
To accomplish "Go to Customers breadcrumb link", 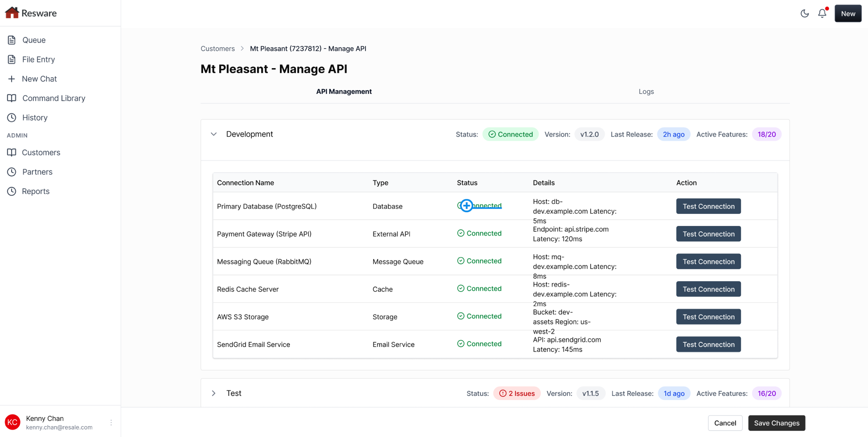I will (x=217, y=49).
